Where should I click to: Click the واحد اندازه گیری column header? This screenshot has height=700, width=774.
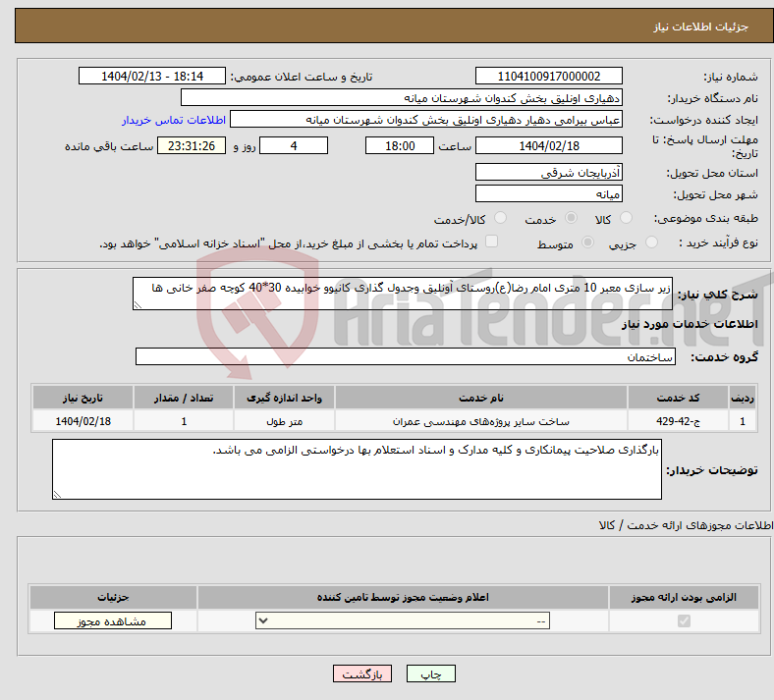point(284,398)
